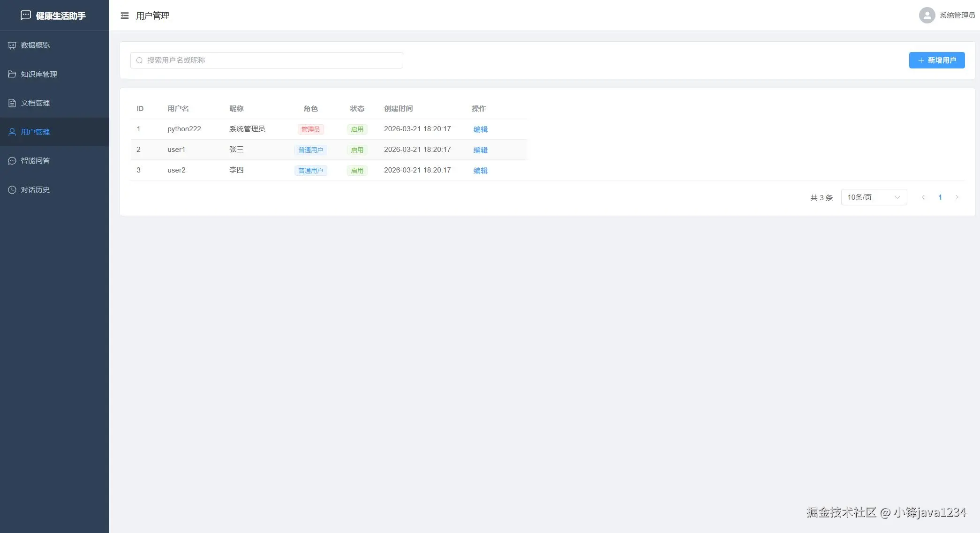Click the 健康生活助手 logo icon
980x533 pixels.
pyautogui.click(x=26, y=15)
